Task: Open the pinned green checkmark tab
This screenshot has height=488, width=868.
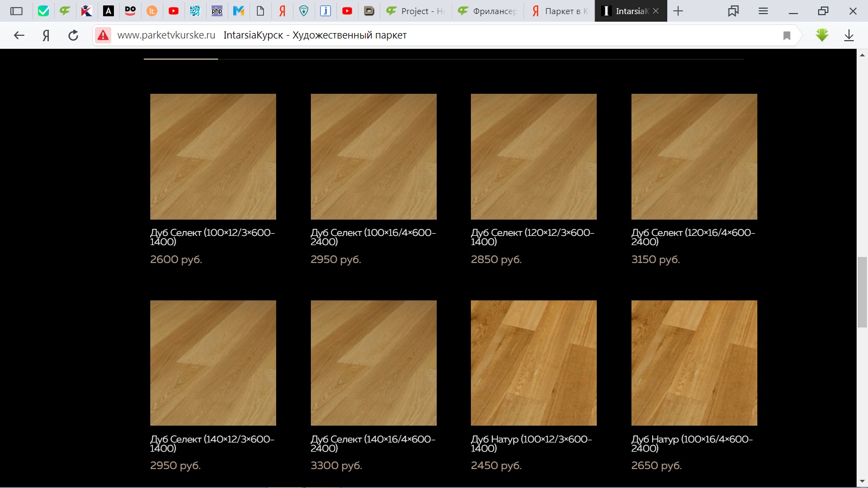Action: 43,11
